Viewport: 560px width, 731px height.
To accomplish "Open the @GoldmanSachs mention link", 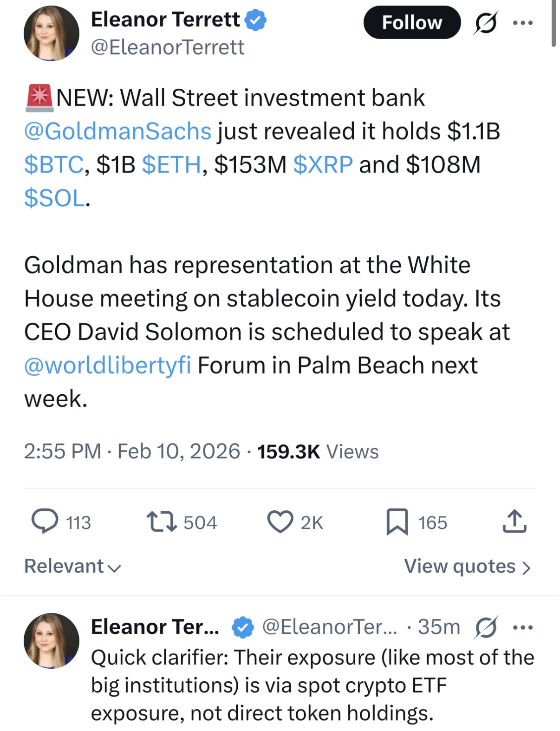I will [x=118, y=131].
